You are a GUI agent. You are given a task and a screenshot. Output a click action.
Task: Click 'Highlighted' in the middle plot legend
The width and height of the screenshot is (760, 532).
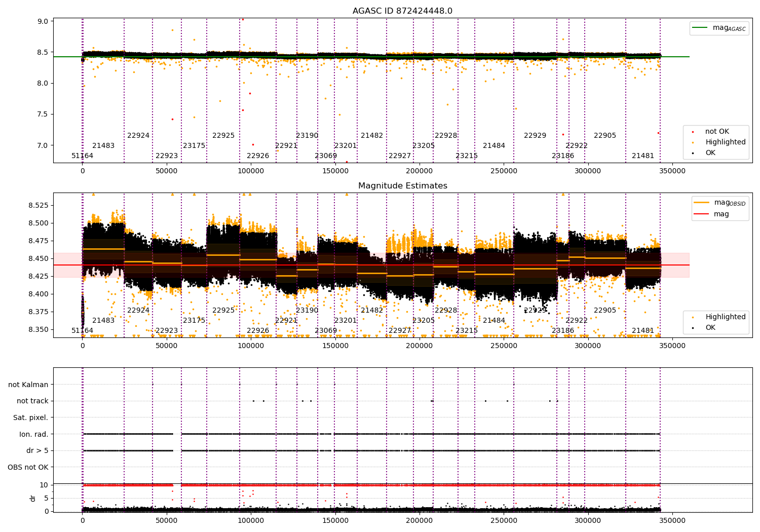coord(725,317)
